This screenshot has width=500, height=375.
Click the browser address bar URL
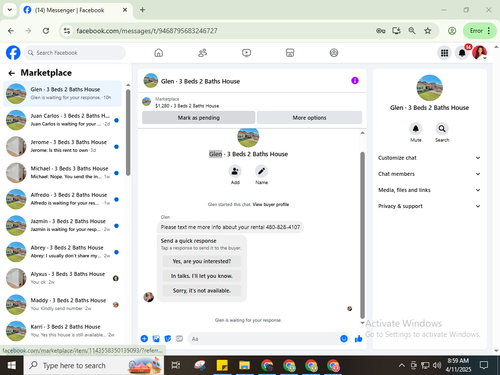tap(147, 31)
